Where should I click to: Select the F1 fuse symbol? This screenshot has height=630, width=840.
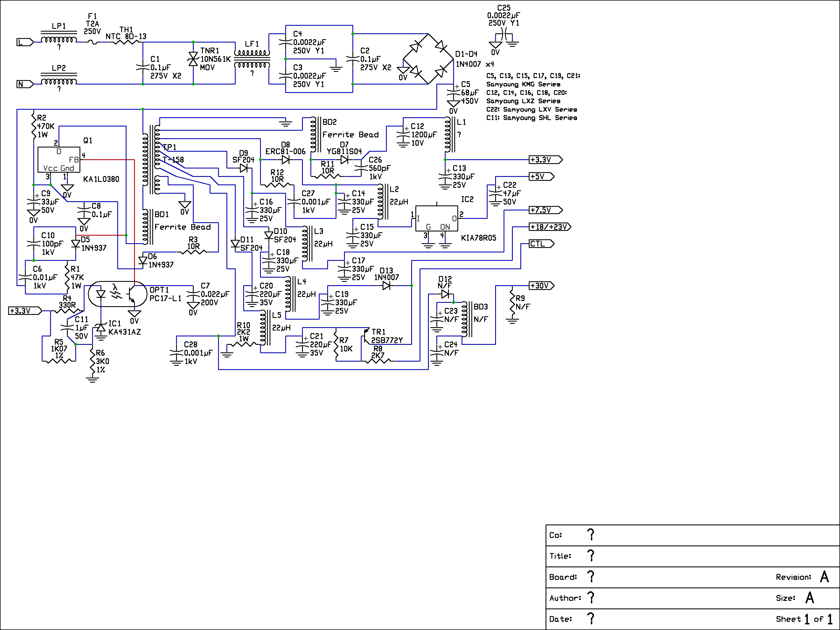point(92,43)
